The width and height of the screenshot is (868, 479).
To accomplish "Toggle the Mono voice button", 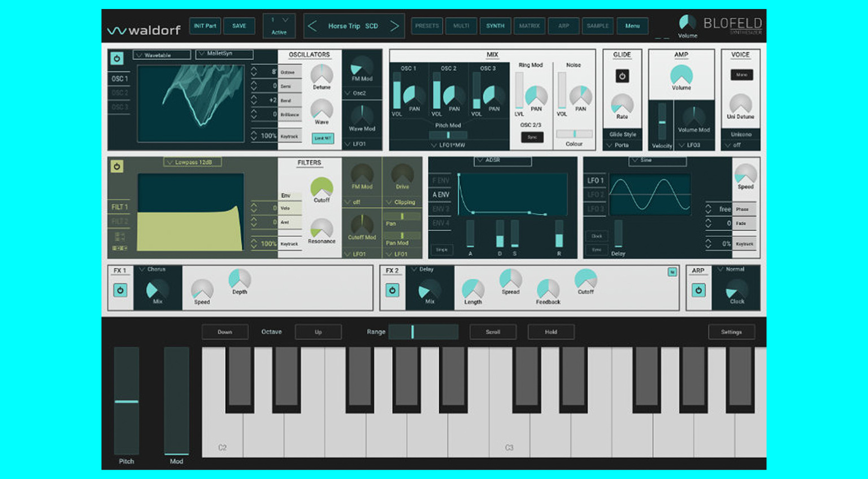I will pos(741,75).
